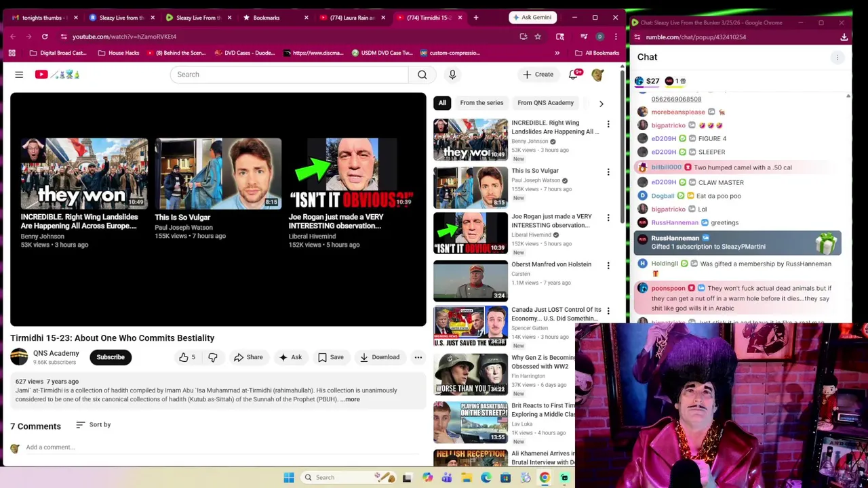Image resolution: width=868 pixels, height=488 pixels.
Task: Select From QNS Academy filter chip
Action: pos(545,103)
